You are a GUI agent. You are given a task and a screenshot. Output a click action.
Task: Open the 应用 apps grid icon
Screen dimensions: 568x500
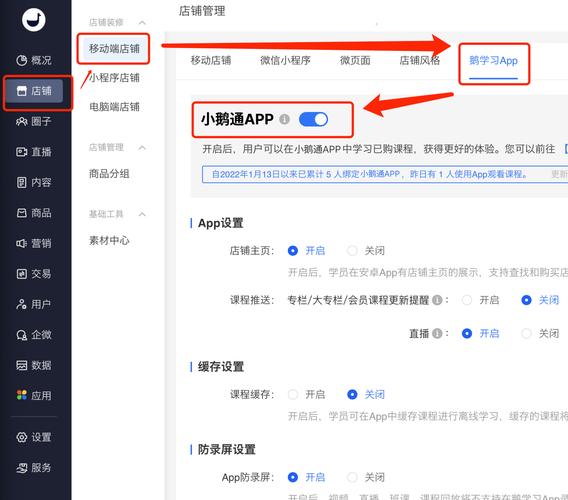pyautogui.click(x=22, y=395)
